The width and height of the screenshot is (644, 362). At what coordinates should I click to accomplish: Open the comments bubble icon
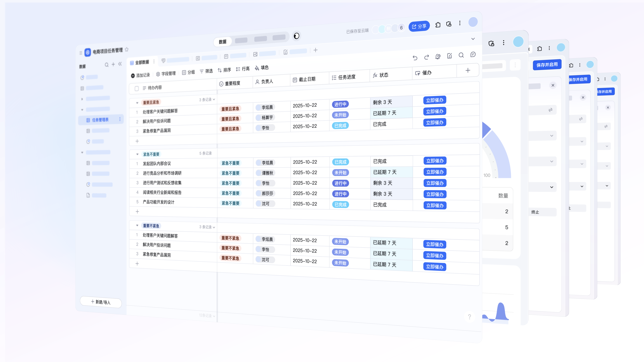pos(473,55)
